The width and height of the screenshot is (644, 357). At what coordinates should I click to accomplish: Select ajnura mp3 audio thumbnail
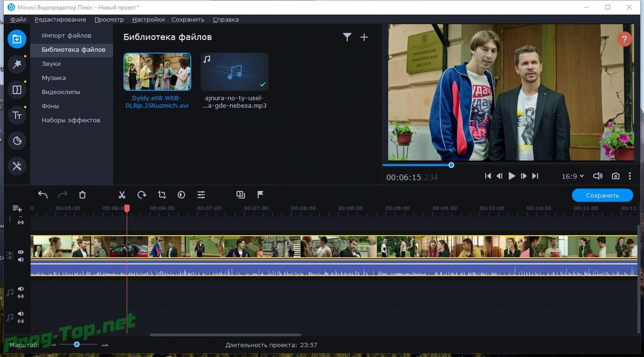[235, 71]
